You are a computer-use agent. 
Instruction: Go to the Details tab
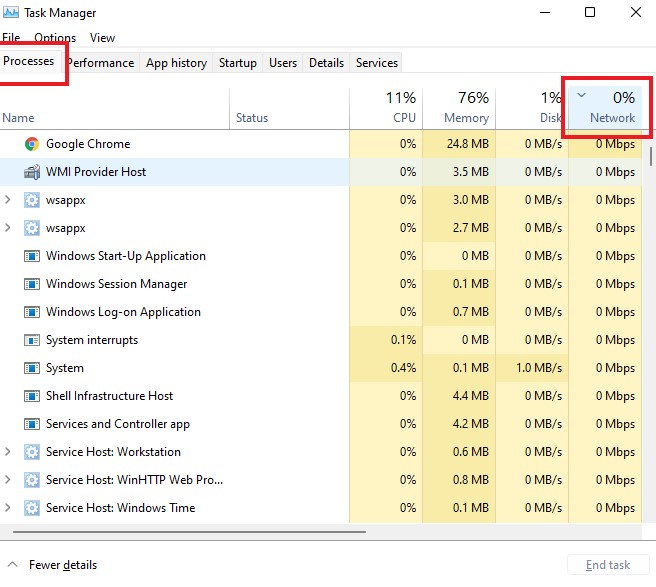pyautogui.click(x=326, y=63)
